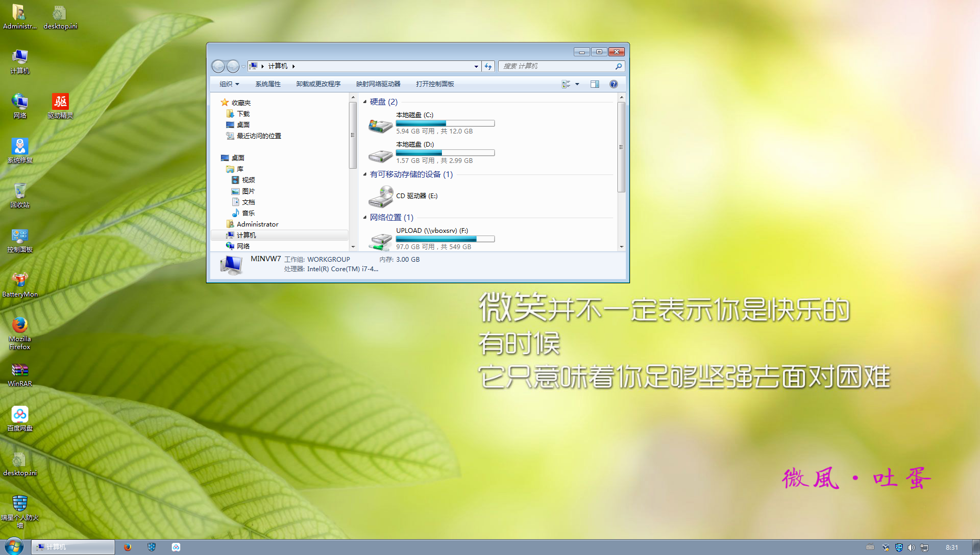Image resolution: width=980 pixels, height=555 pixels.
Task: Click the change view icon
Action: [x=566, y=84]
